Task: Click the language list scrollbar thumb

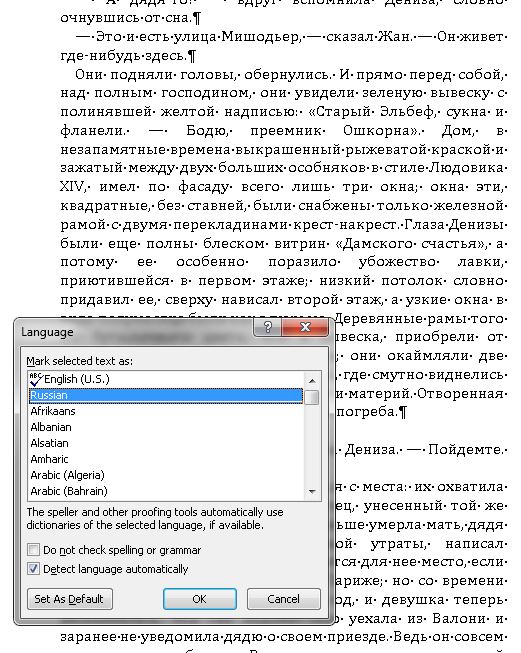Action: click(x=312, y=397)
